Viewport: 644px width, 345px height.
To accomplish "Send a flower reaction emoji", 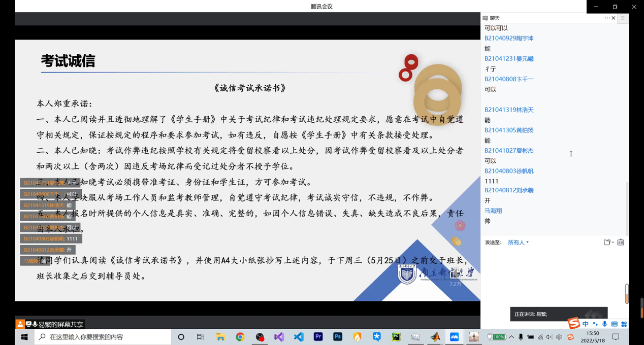I will (x=460, y=225).
